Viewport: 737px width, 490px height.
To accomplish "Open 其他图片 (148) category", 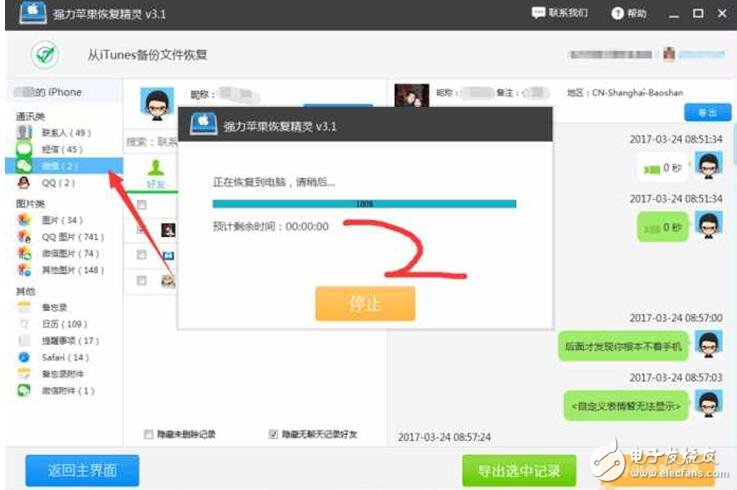I will 73,270.
